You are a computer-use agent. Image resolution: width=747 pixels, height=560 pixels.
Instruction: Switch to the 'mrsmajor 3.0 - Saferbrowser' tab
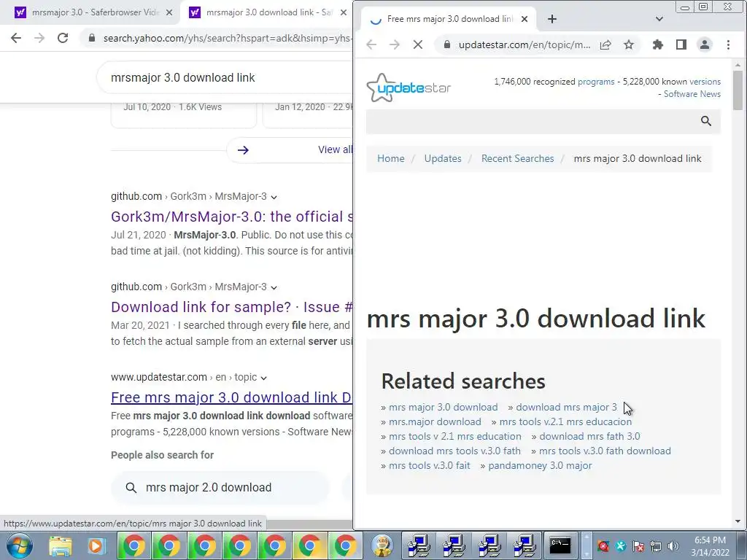click(x=90, y=12)
